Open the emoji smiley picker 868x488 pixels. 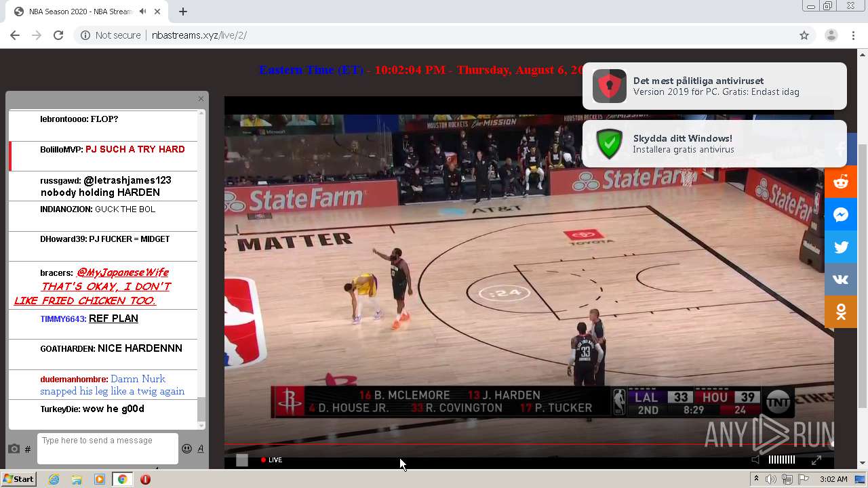point(186,449)
